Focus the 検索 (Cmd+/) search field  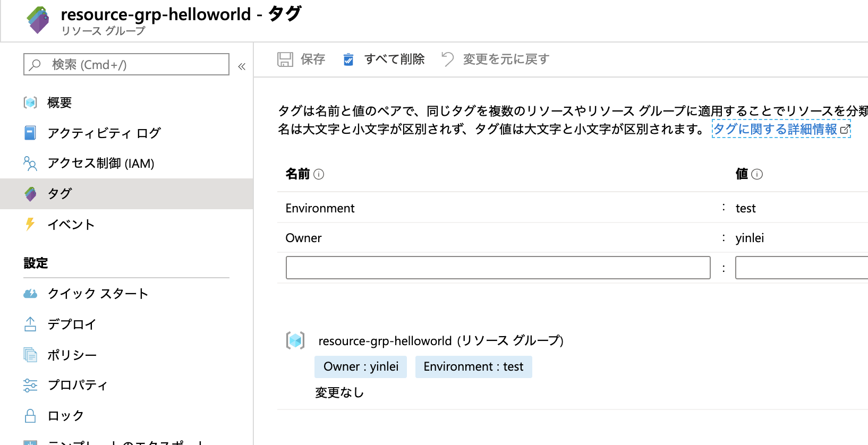tap(126, 64)
